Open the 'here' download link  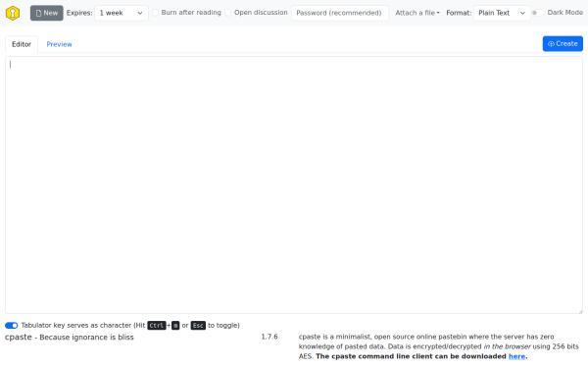pyautogui.click(x=516, y=356)
